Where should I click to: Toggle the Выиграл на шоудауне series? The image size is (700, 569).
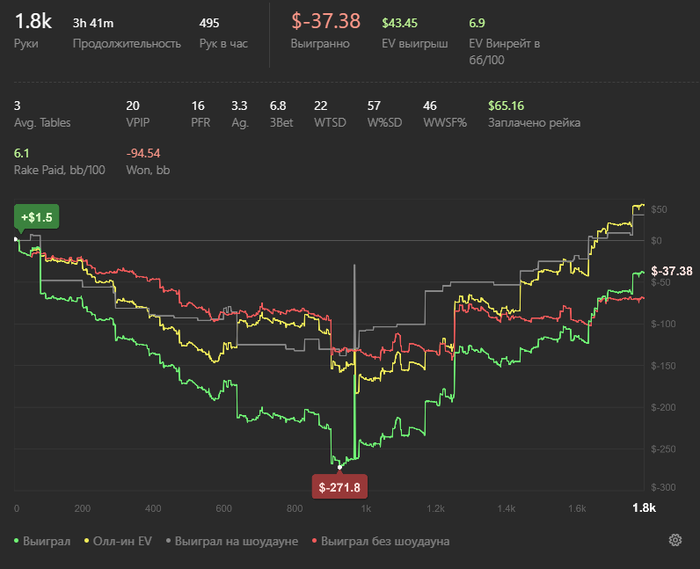(x=236, y=541)
